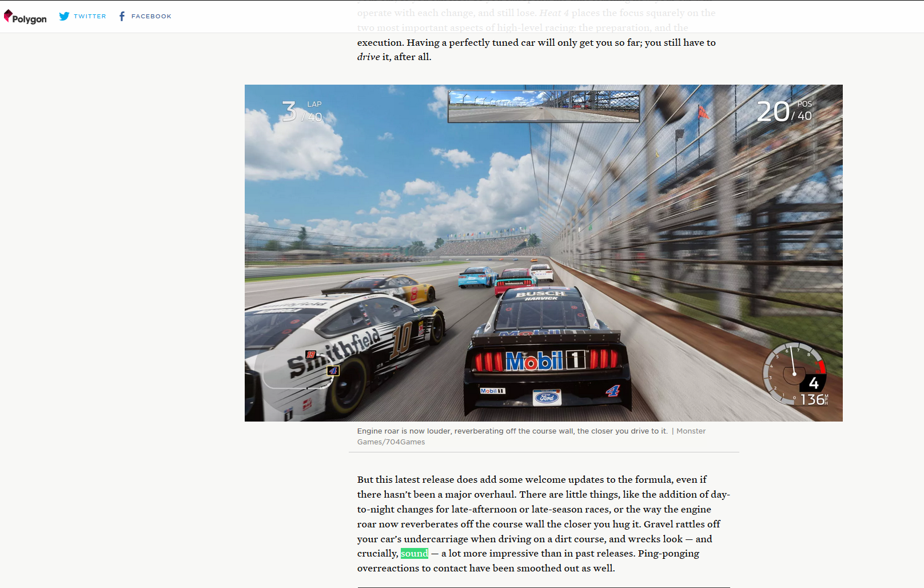Image resolution: width=924 pixels, height=588 pixels.
Task: Open the Polygon home logo
Action: (x=25, y=17)
